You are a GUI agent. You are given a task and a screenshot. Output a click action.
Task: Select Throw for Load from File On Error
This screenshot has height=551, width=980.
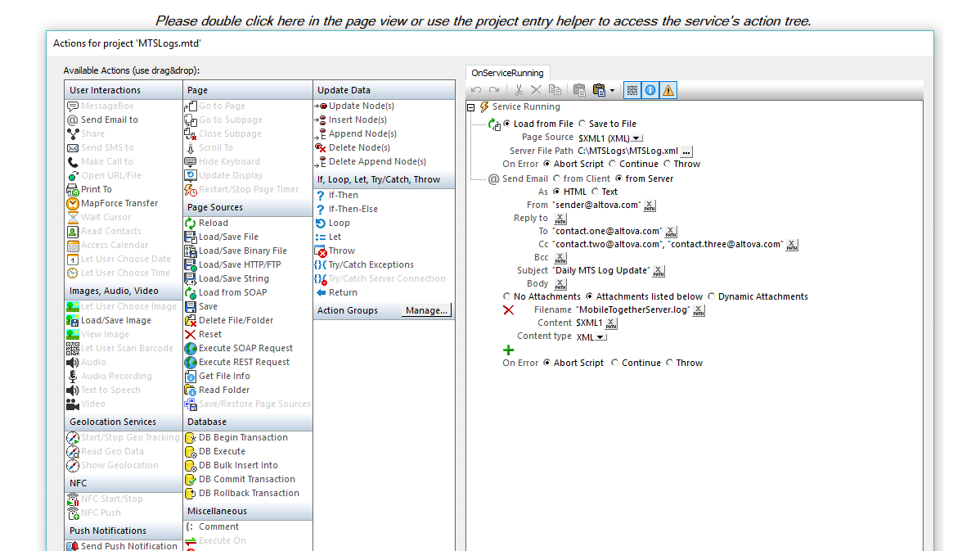[668, 164]
